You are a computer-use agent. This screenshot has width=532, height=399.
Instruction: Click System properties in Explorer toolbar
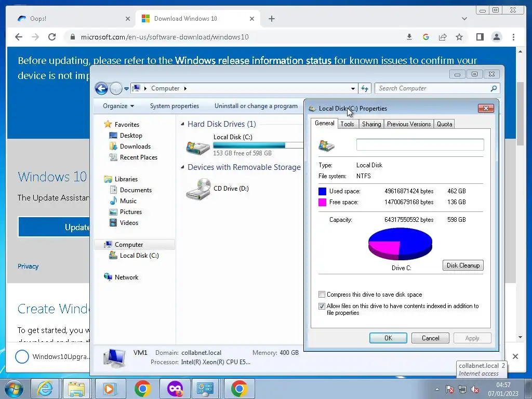(175, 106)
